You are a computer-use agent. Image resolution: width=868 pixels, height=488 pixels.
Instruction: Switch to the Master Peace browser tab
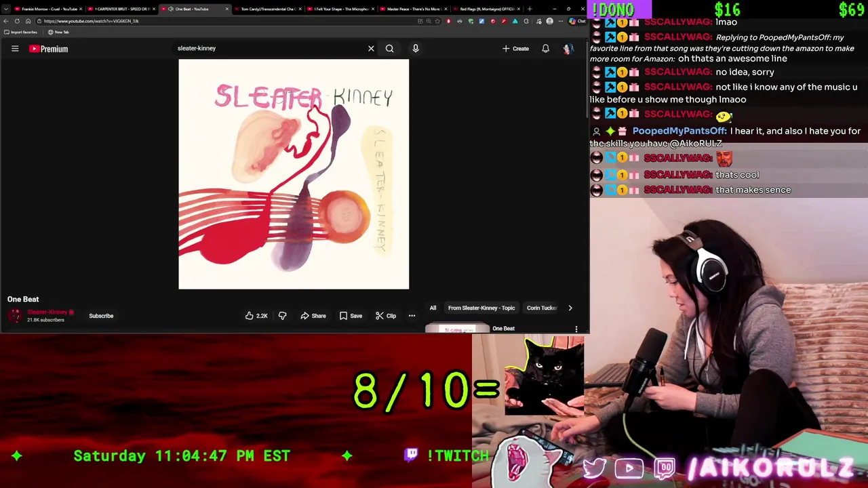[413, 9]
